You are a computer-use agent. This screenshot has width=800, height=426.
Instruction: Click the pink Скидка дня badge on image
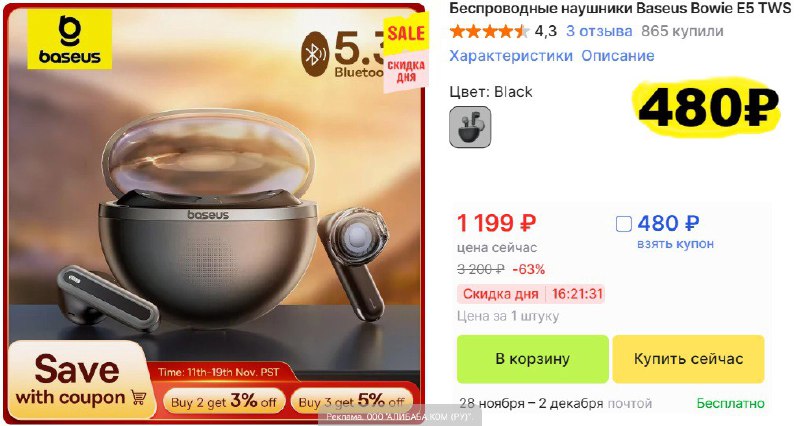click(406, 72)
